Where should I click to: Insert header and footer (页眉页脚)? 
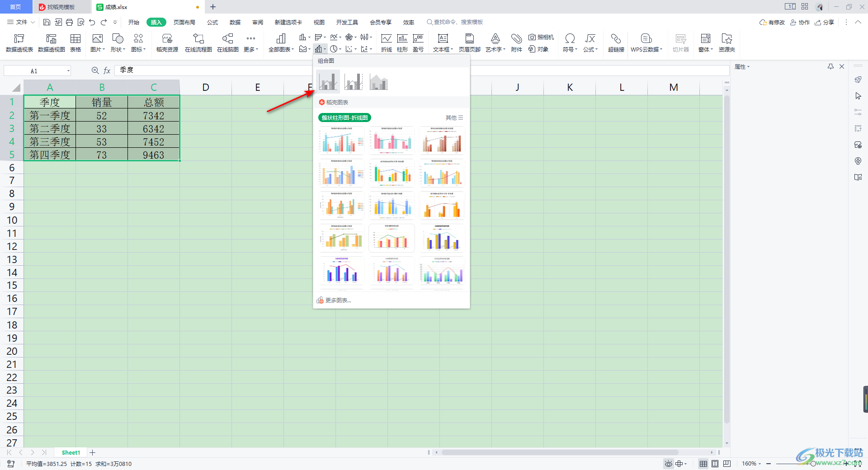coord(470,43)
